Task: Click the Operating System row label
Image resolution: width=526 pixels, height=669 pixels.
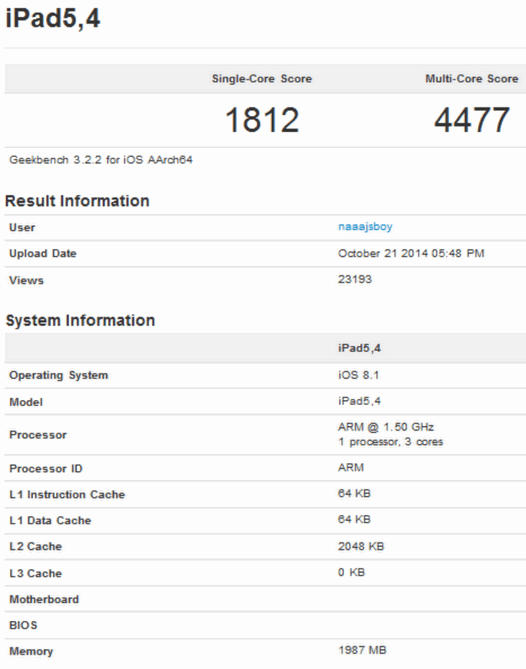Action: point(58,375)
